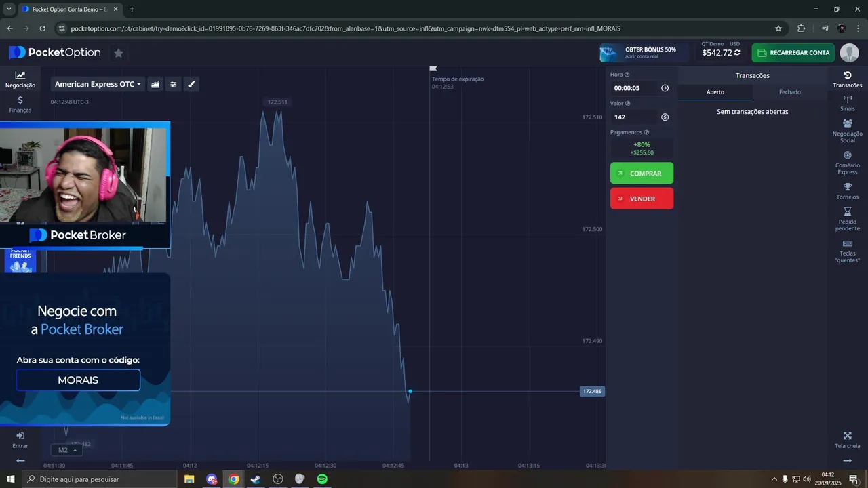Open Negociação Social panel

[x=847, y=131]
